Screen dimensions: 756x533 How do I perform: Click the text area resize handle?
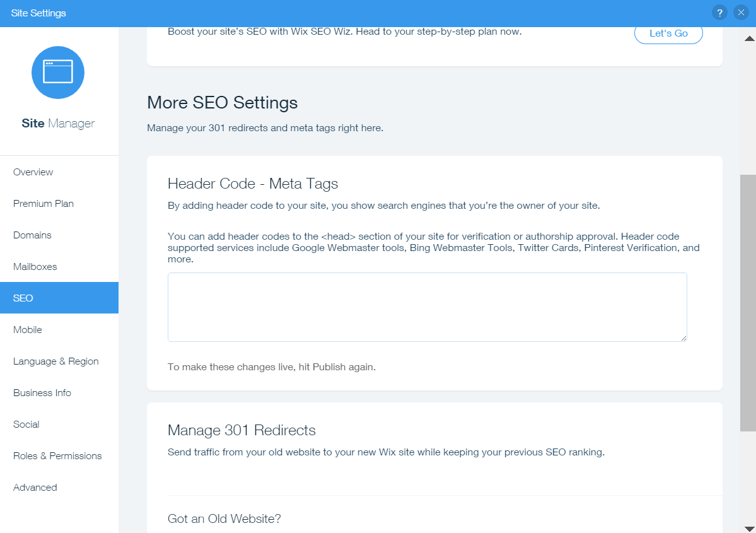click(683, 338)
